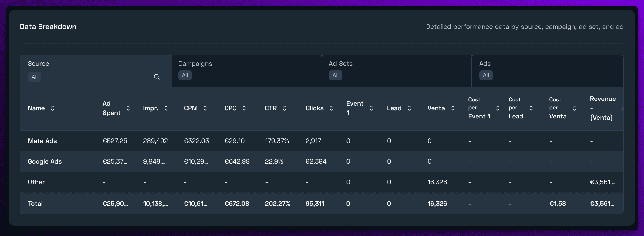Screen dimensions: 644x236
Task: Click the search icon in Source panel
Action: click(x=157, y=77)
